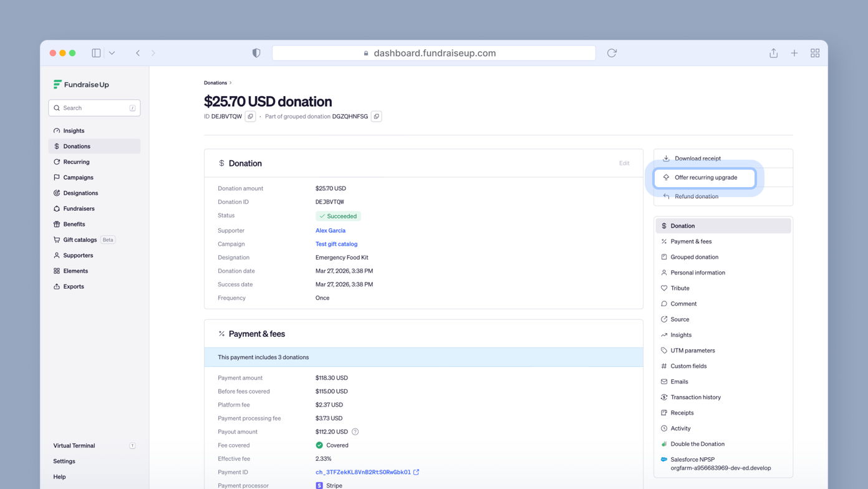The height and width of the screenshot is (489, 868).
Task: Jump to Salesforce NPSP section
Action: (723, 463)
